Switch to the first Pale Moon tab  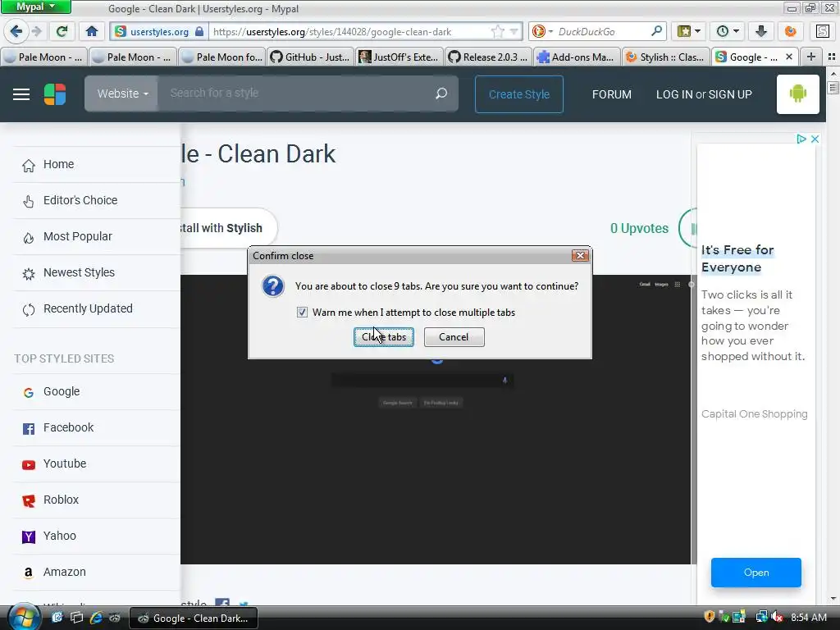[43, 57]
